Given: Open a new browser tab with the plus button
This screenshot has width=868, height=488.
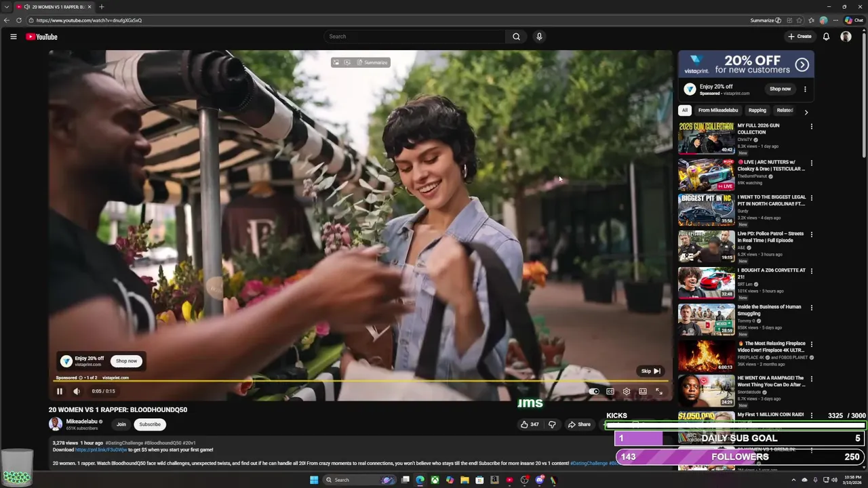Looking at the screenshot, I should pyautogui.click(x=101, y=7).
